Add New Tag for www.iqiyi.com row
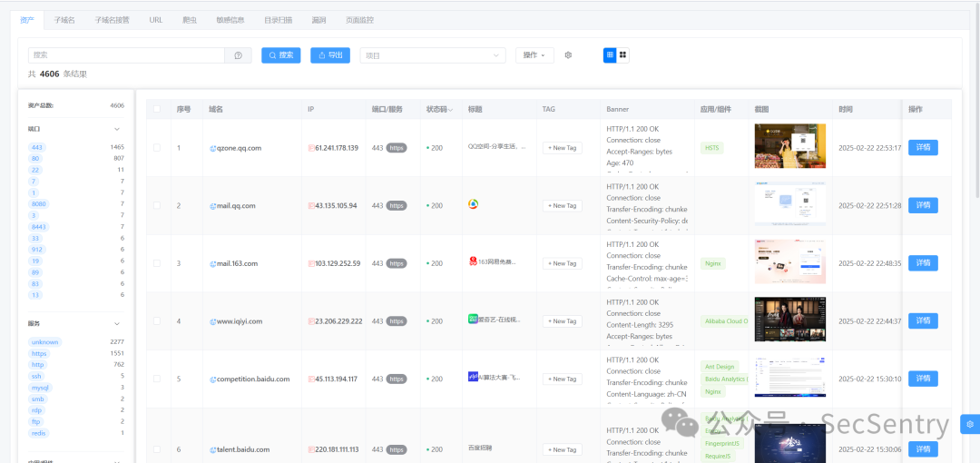 coord(563,321)
